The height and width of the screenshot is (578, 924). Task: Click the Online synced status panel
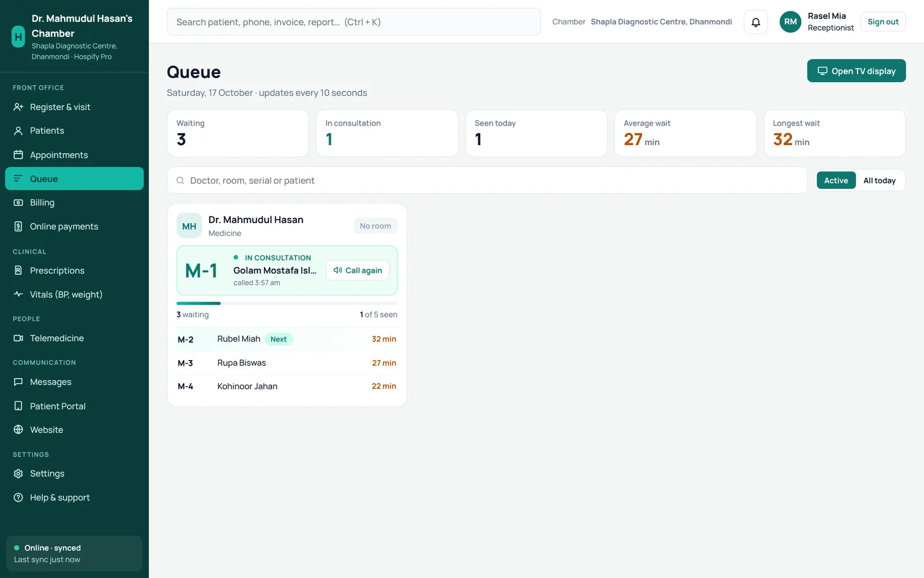pyautogui.click(x=74, y=554)
